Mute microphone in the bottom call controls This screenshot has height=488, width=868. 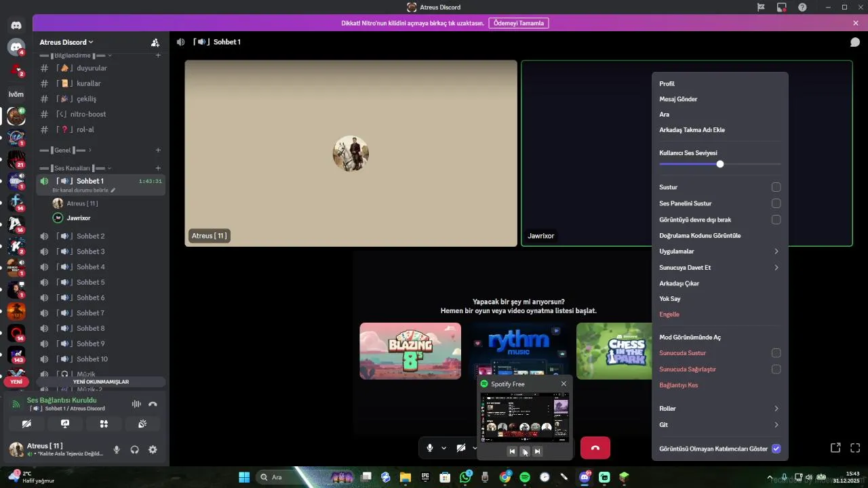[430, 448]
